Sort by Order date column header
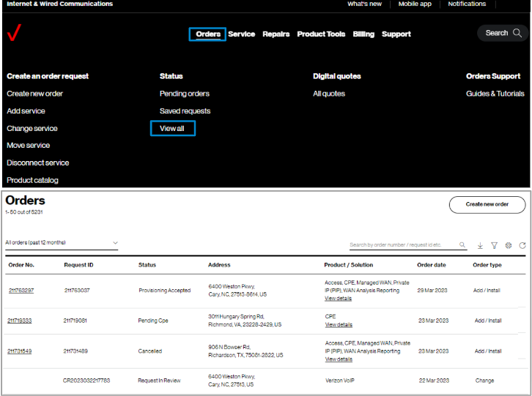532x396 pixels. click(431, 265)
